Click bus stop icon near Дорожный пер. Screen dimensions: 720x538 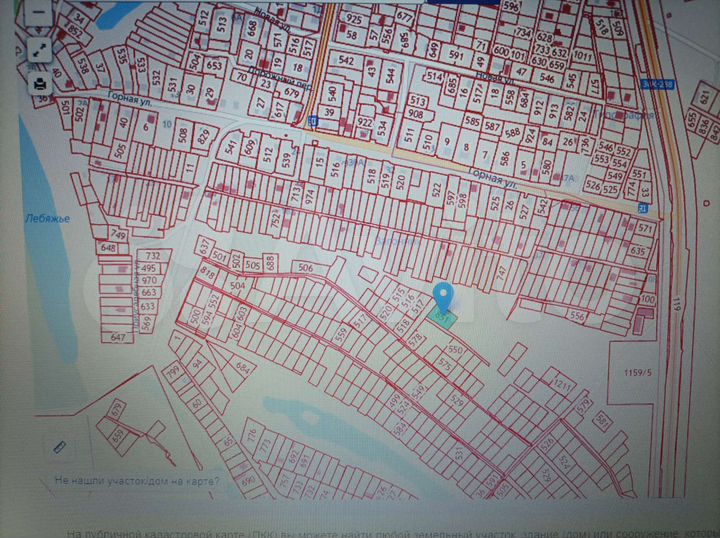coord(311,121)
